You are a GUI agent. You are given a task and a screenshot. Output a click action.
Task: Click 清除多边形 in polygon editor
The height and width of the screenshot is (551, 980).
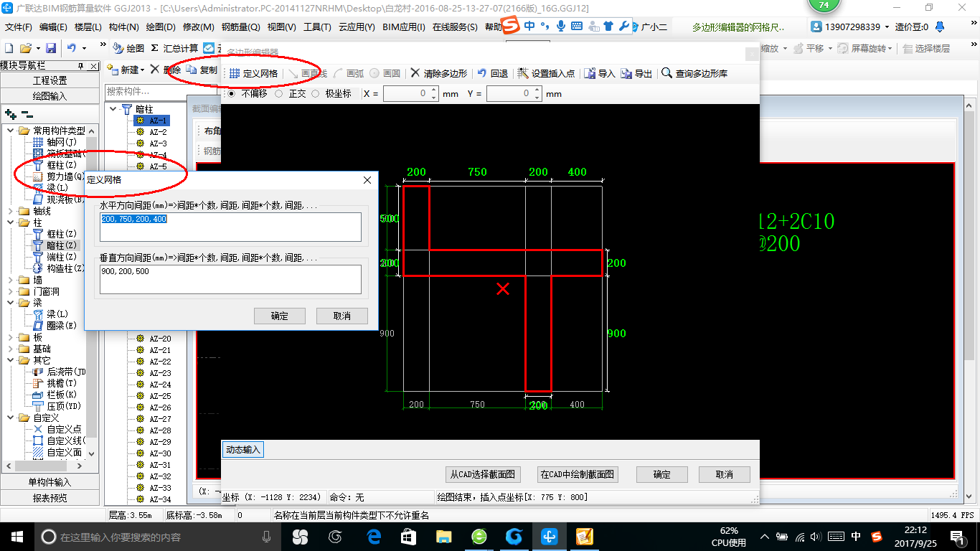point(439,73)
